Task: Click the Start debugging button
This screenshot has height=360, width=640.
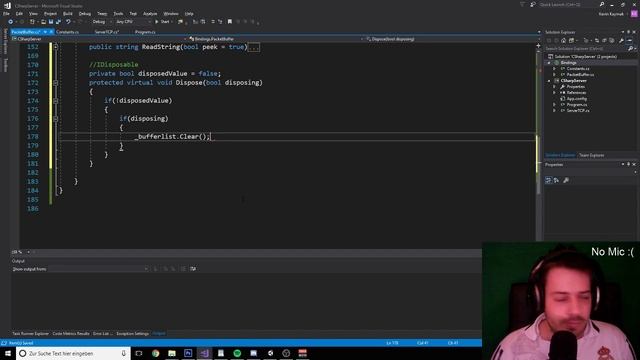Action: point(162,22)
